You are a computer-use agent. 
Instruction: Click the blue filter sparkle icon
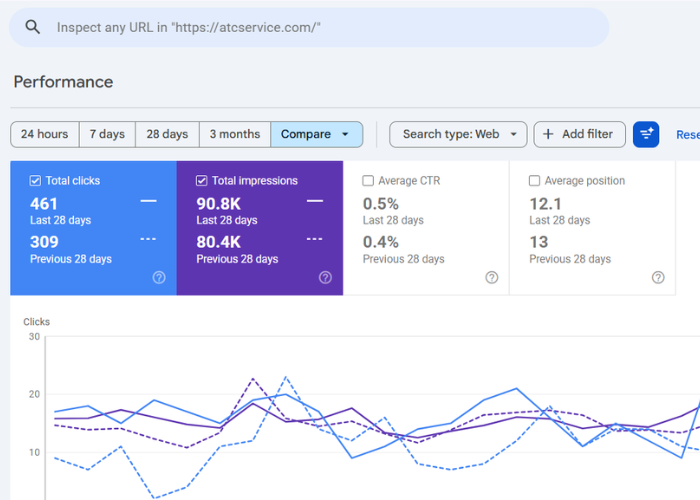646,134
